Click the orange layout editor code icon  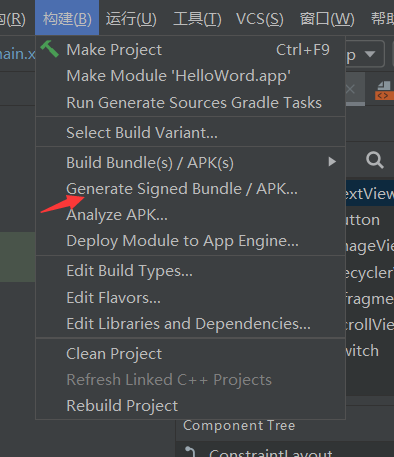click(383, 91)
